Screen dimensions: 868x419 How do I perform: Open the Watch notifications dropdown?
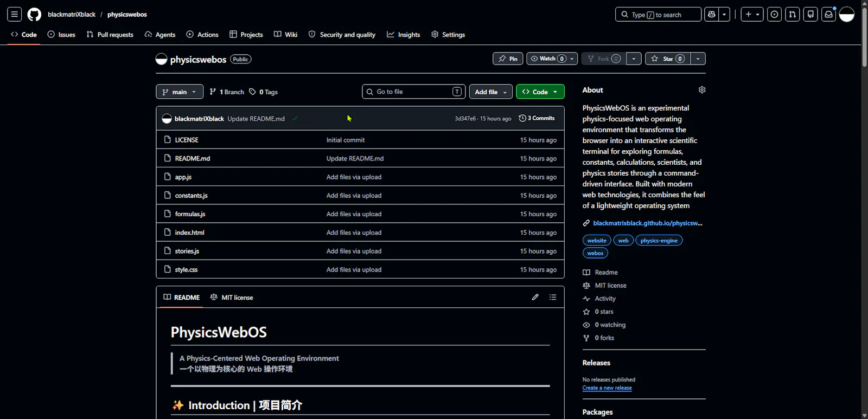[552, 59]
